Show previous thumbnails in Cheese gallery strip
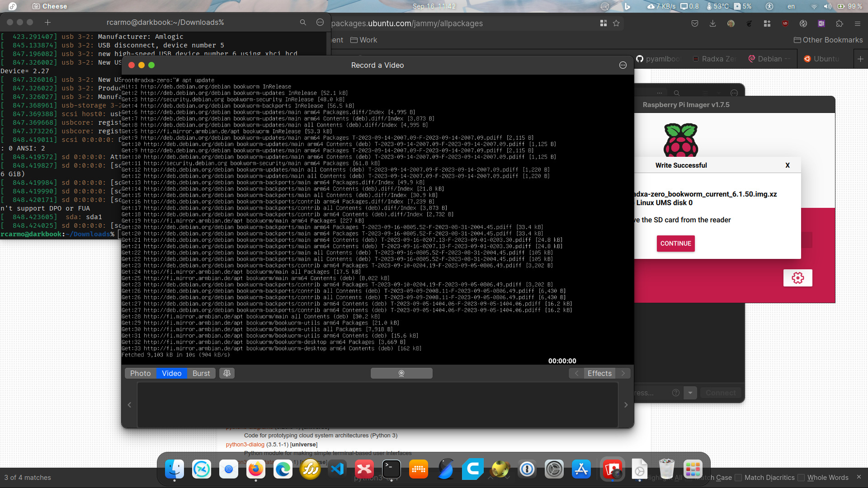This screenshot has width=868, height=488. (x=129, y=405)
